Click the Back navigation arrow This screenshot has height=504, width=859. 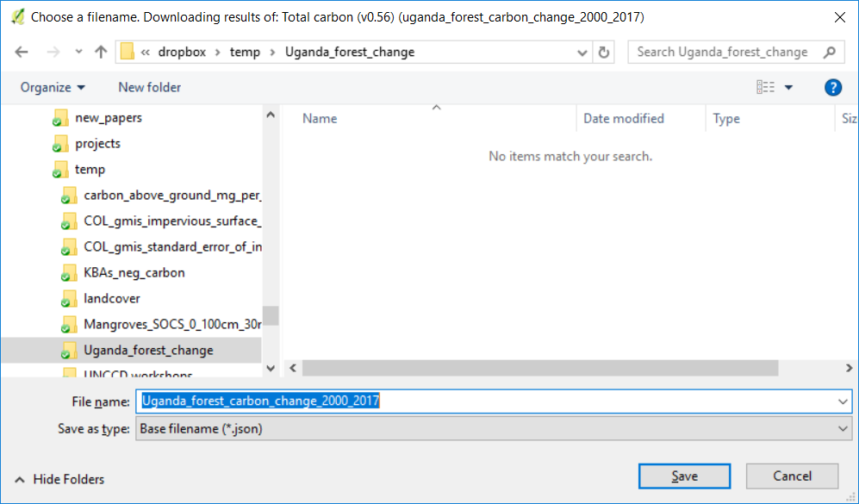tap(22, 52)
